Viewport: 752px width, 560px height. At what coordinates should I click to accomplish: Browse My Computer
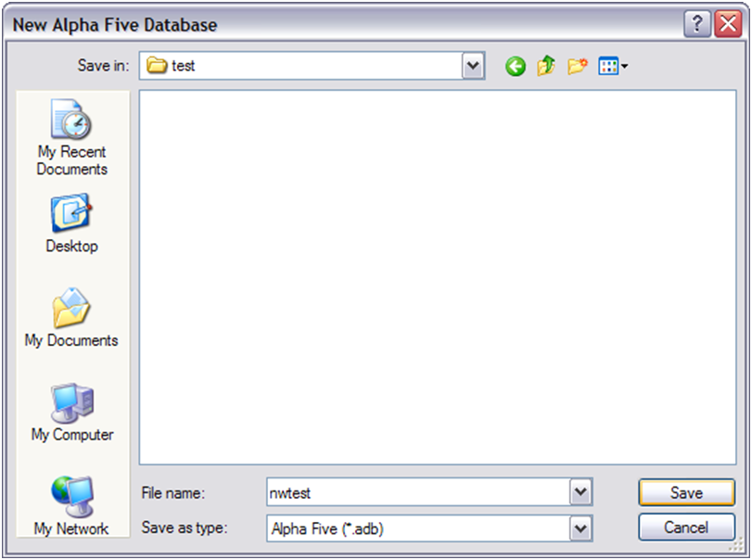[x=72, y=412]
